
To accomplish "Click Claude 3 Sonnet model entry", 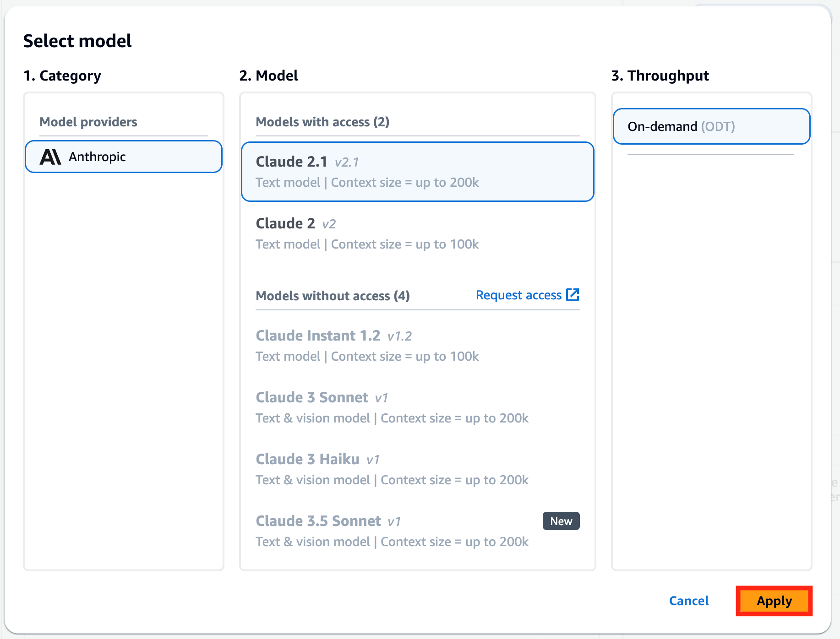I will 417,407.
